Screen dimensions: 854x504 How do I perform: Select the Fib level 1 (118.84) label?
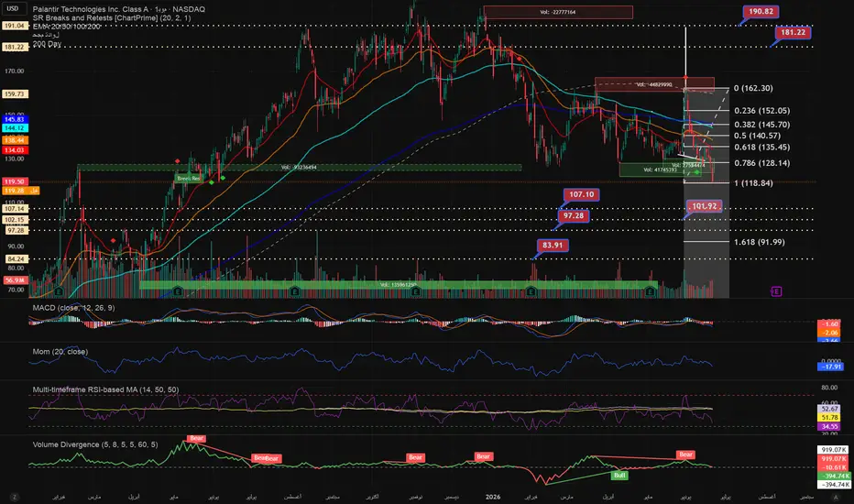(x=753, y=183)
